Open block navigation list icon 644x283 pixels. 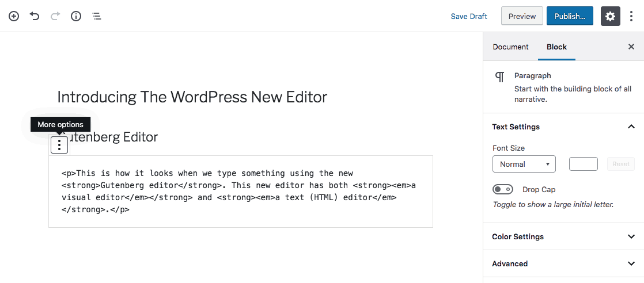pos(97,16)
